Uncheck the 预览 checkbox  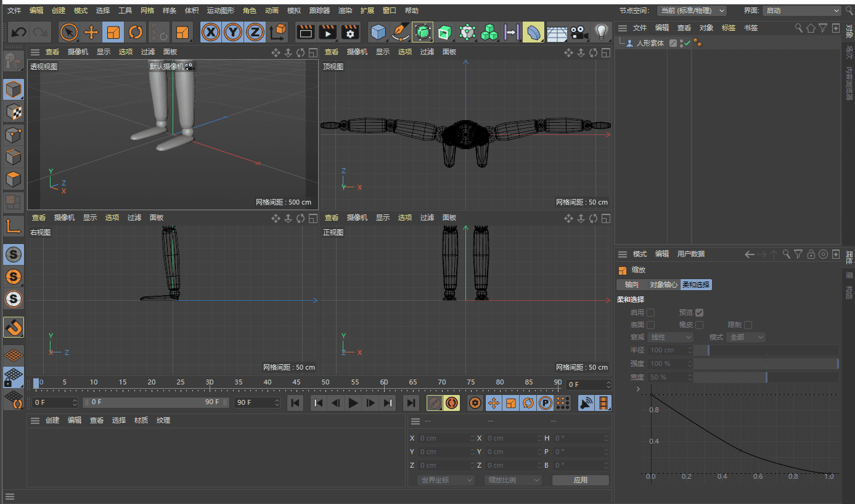tap(699, 312)
